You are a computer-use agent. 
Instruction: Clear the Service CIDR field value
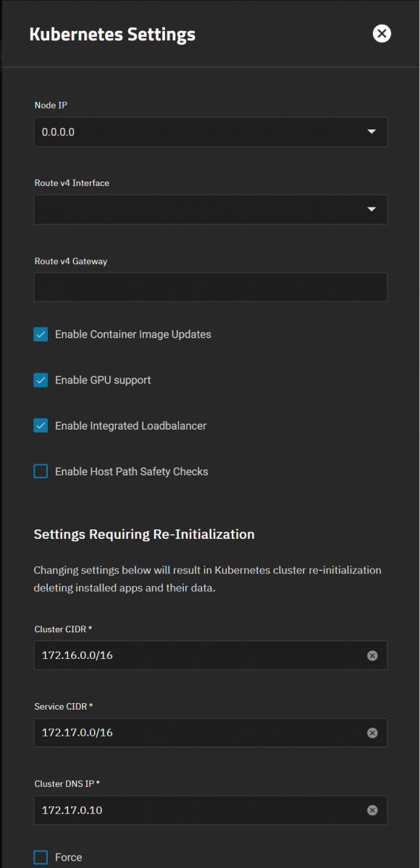[x=372, y=733]
